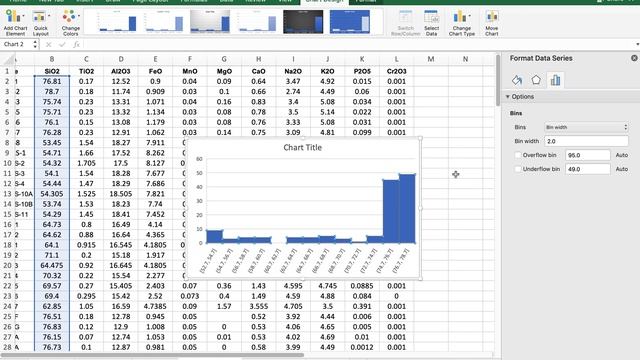
Task: Open Add Chart Element menu
Action: click(15, 23)
